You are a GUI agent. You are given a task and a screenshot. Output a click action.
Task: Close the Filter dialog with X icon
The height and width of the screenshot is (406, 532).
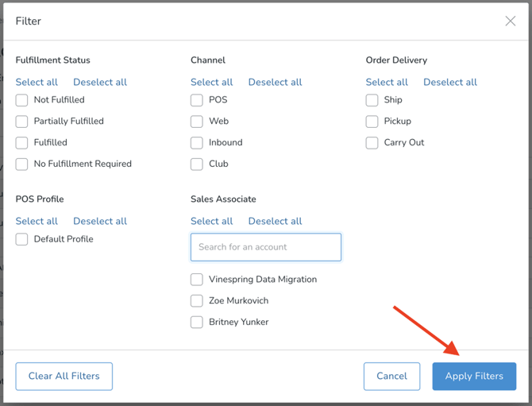coord(510,21)
